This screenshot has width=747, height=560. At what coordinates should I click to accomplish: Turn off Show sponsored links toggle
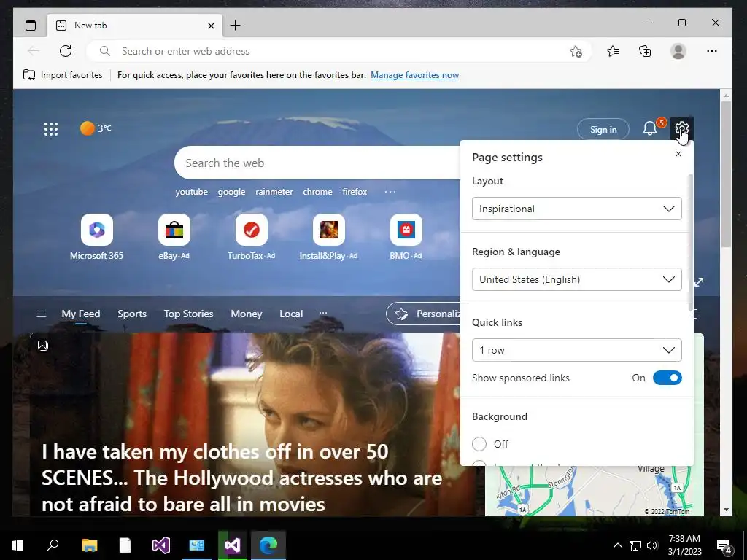coord(667,378)
